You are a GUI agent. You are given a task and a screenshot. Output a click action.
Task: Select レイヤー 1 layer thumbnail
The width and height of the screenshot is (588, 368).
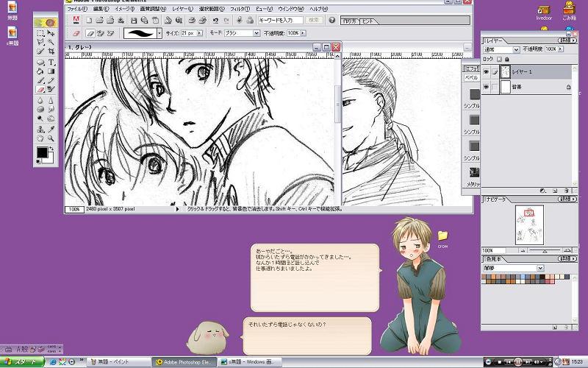click(506, 71)
